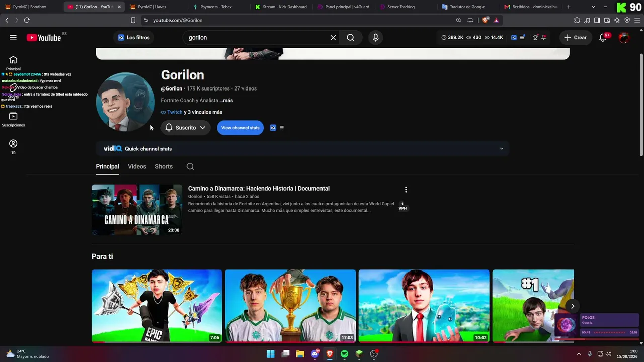644x362 pixels.
Task: Open the 17:03 trophy video thumbnail
Action: point(290,306)
